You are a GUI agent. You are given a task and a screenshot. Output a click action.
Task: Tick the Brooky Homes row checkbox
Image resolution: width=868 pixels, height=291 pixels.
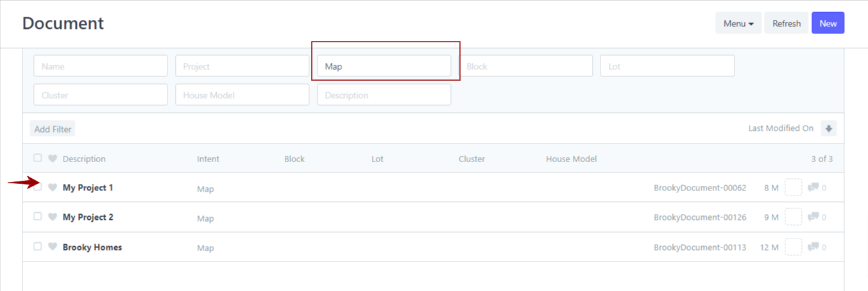click(x=38, y=246)
